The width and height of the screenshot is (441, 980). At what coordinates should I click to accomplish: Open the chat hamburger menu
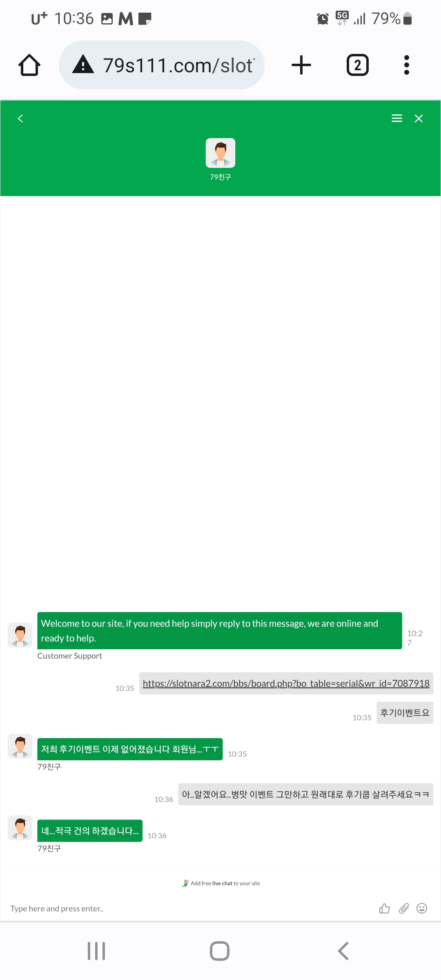pyautogui.click(x=397, y=118)
